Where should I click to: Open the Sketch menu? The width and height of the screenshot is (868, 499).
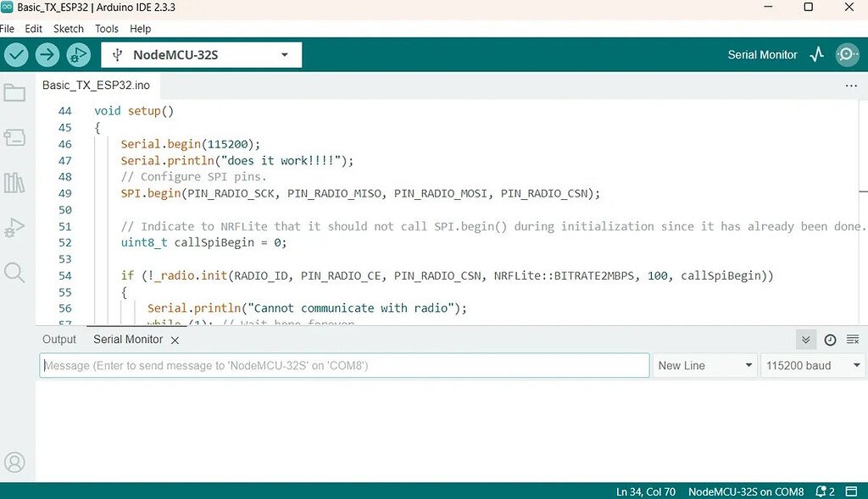coord(68,29)
